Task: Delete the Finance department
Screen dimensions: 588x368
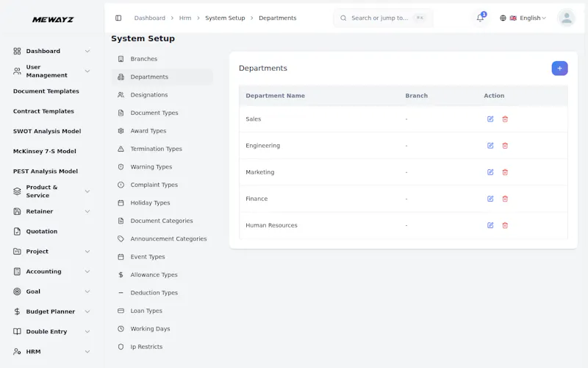Action: pyautogui.click(x=505, y=199)
